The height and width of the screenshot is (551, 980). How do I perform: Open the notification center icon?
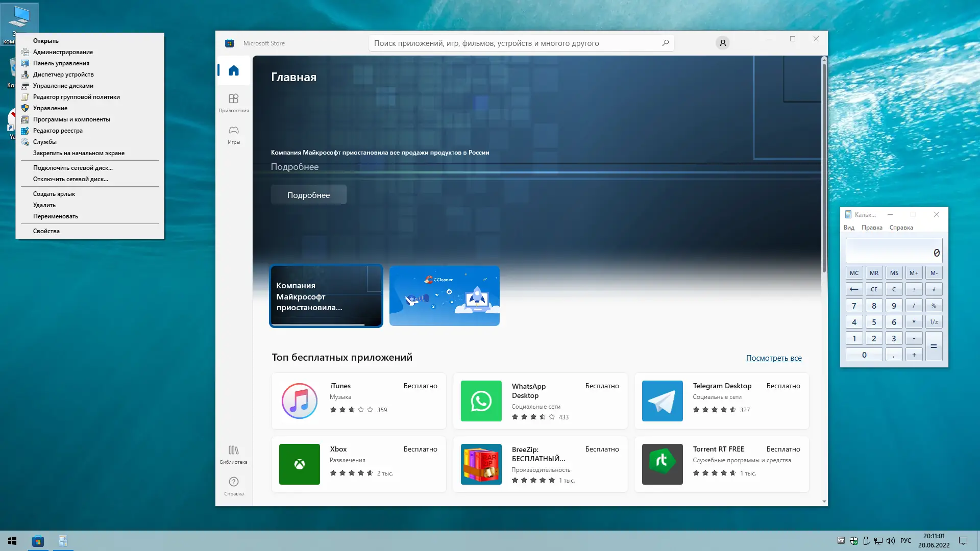point(963,541)
